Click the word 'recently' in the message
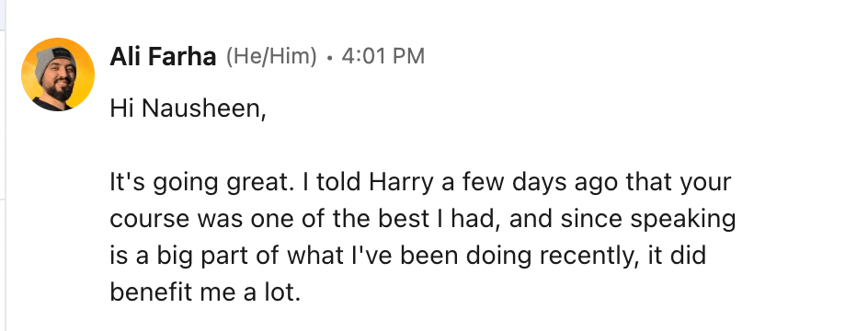The width and height of the screenshot is (868, 331). pos(585,257)
